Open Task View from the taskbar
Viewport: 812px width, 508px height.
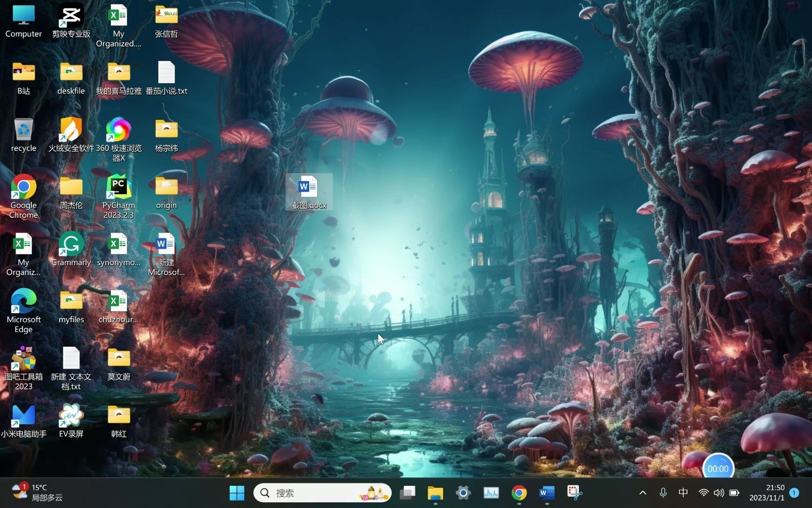point(407,493)
